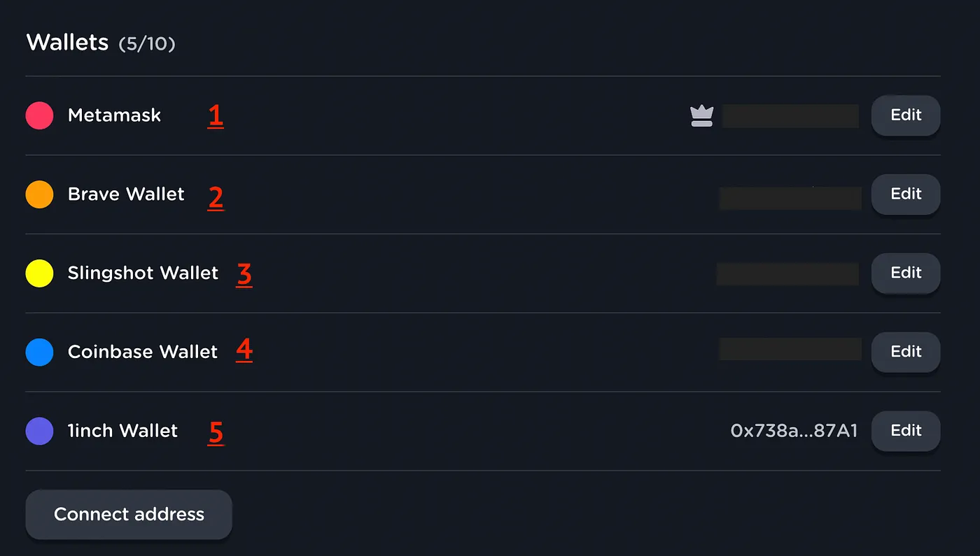
Task: Click the purple 1inch Wallet color dot
Action: [39, 431]
